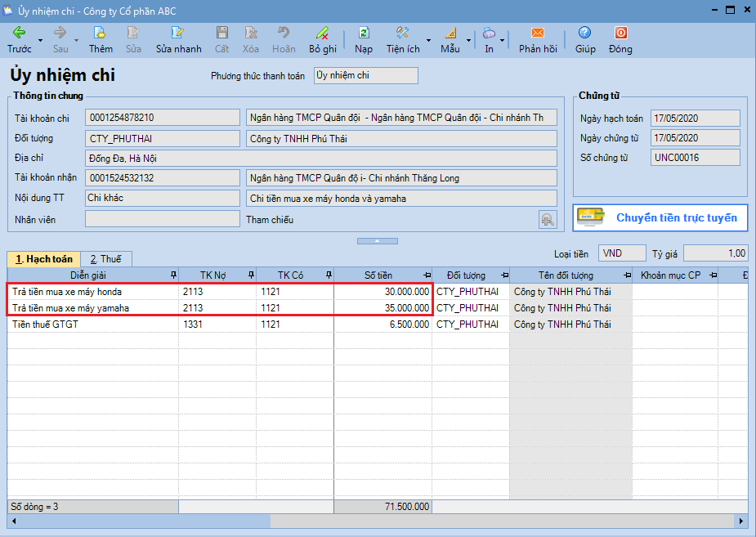756x537 pixels.
Task: Click the payment description field about honda và yamaha
Action: click(401, 198)
